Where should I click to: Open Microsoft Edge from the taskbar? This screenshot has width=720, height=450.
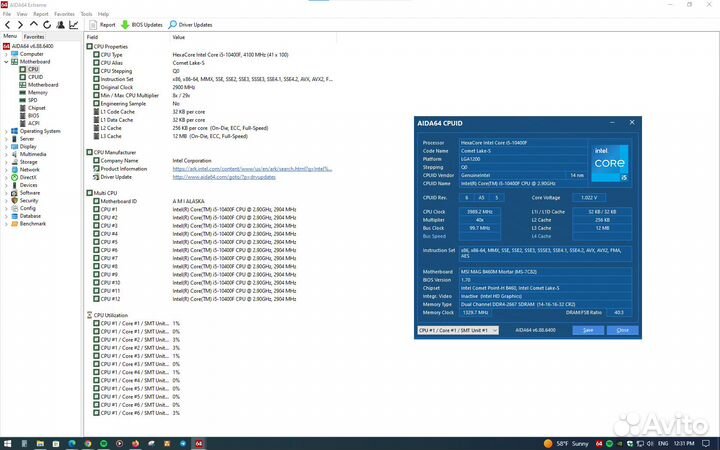[x=72, y=444]
